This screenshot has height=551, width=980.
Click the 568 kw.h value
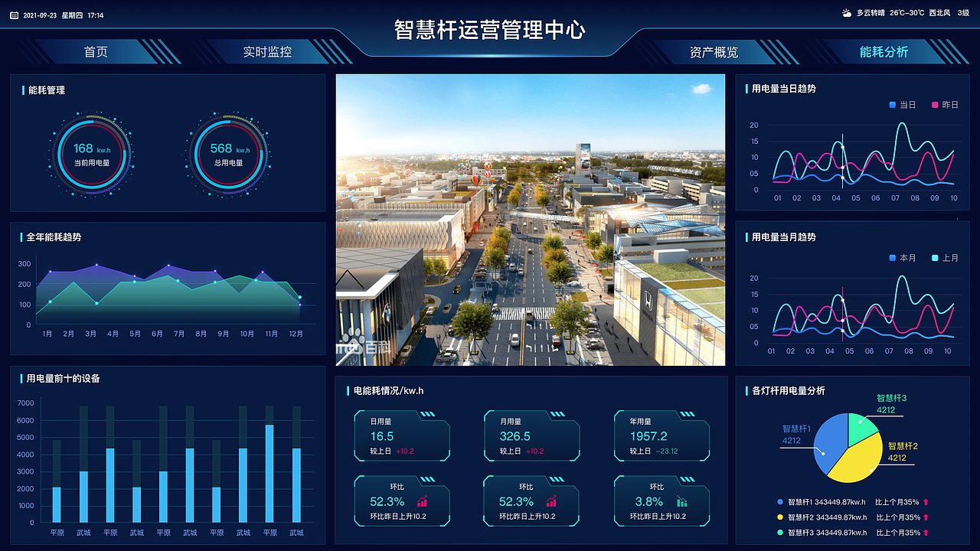pos(230,149)
